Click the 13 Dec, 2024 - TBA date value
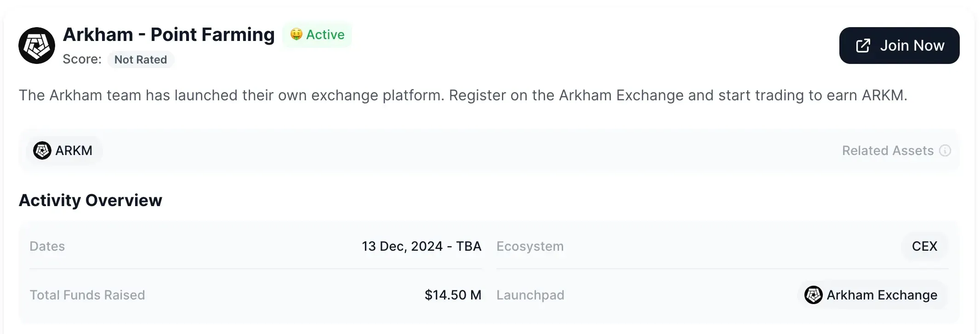 (x=422, y=246)
